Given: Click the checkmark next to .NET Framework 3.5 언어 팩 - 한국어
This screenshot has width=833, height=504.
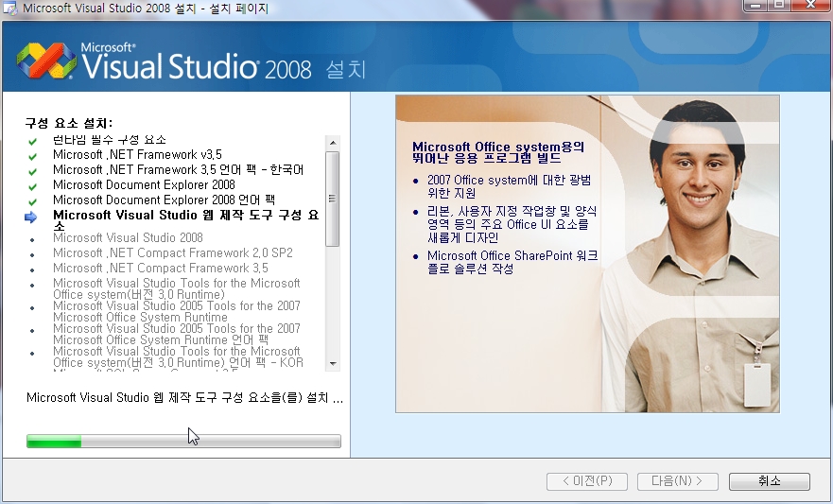Looking at the screenshot, I should (x=32, y=171).
